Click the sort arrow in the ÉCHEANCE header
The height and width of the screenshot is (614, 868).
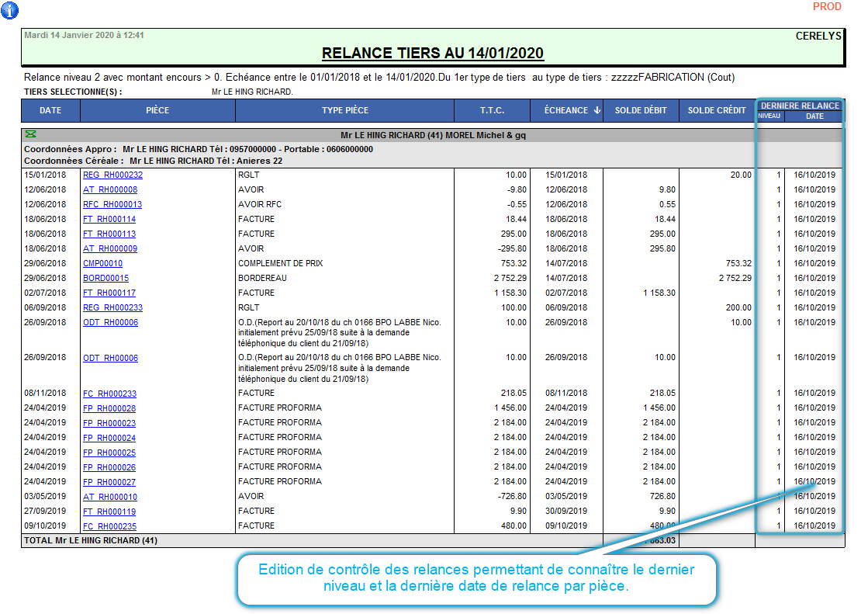click(x=597, y=110)
